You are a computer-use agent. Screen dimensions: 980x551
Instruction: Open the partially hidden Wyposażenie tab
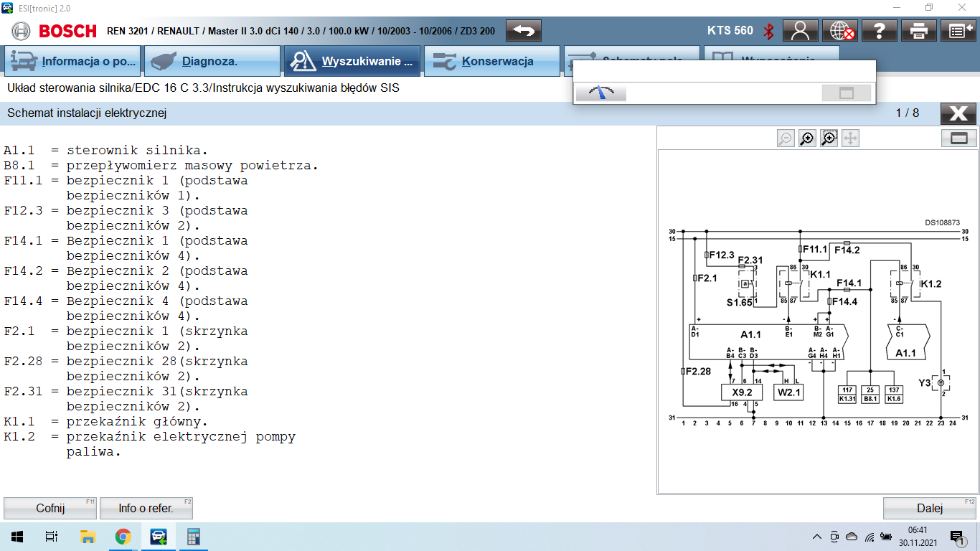click(772, 53)
